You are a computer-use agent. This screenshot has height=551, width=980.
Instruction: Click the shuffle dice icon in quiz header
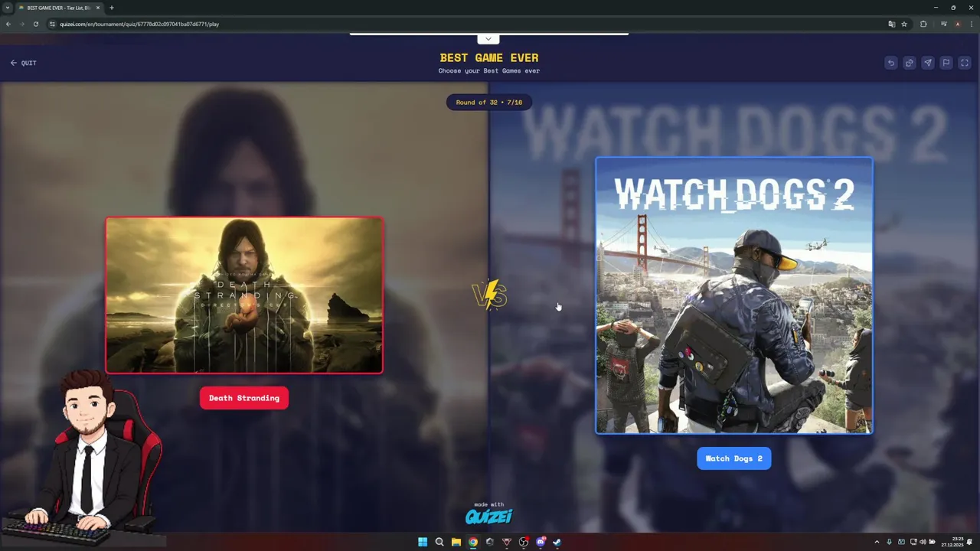tap(909, 63)
